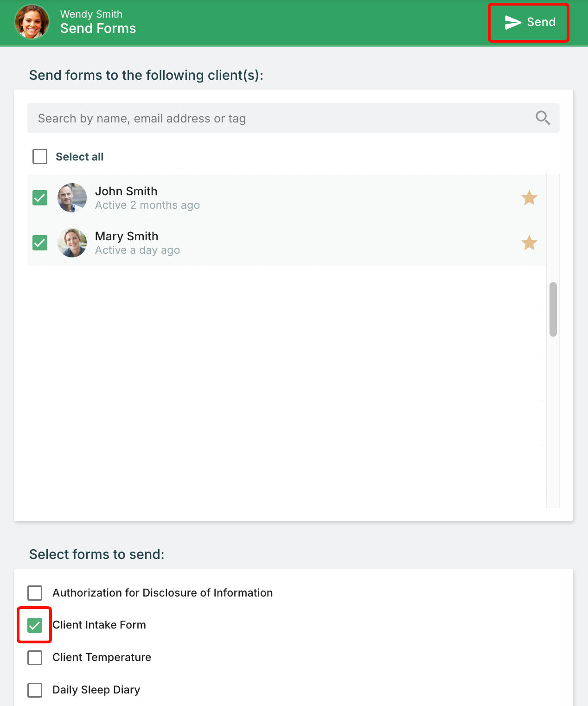Click the Send paper-plane icon

coord(513,22)
